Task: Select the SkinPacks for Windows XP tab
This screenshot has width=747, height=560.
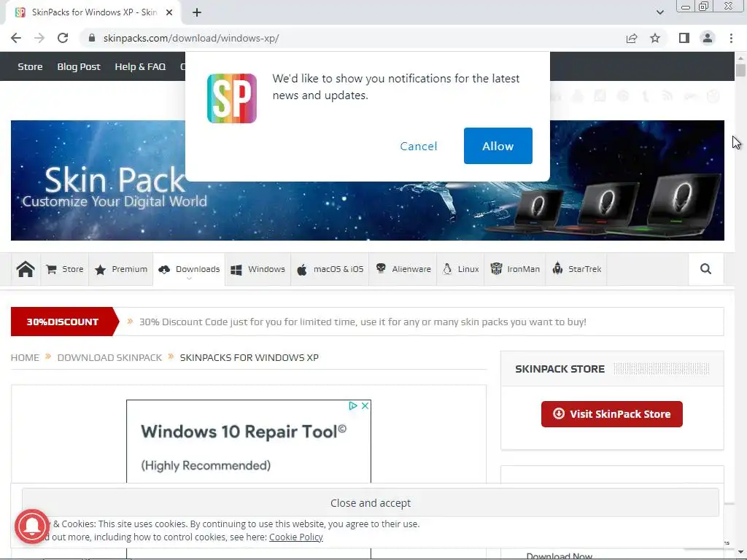Action: point(93,12)
